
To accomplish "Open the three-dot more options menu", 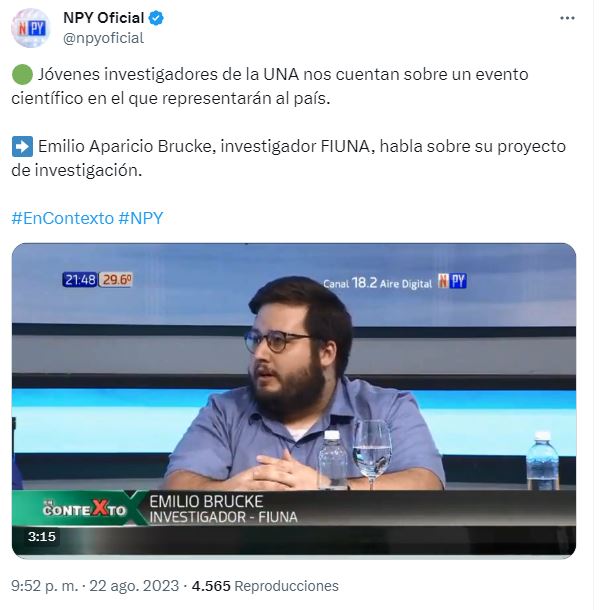I will click(x=567, y=18).
